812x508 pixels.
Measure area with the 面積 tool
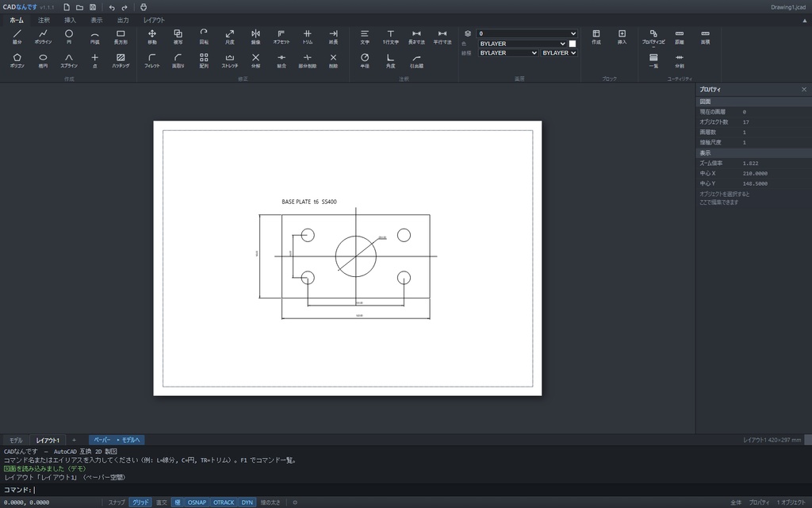pos(705,37)
